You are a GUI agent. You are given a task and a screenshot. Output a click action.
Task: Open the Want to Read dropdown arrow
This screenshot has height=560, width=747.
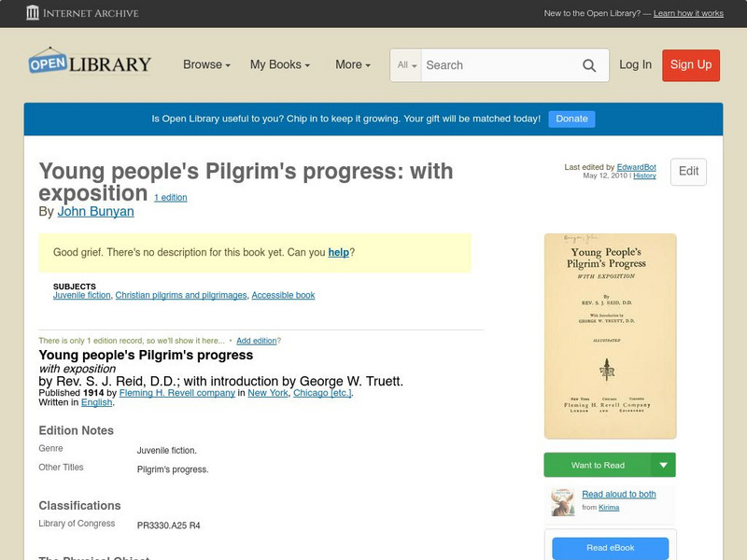663,465
